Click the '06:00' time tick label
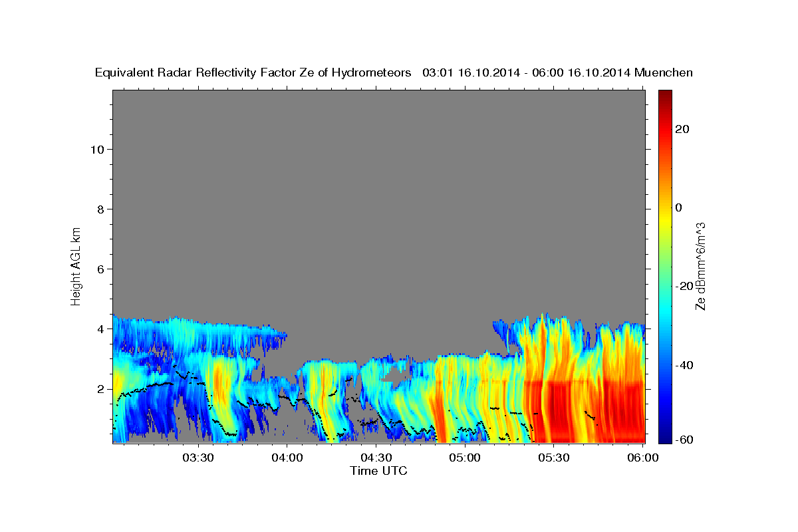This screenshot has width=798, height=532. 642,458
